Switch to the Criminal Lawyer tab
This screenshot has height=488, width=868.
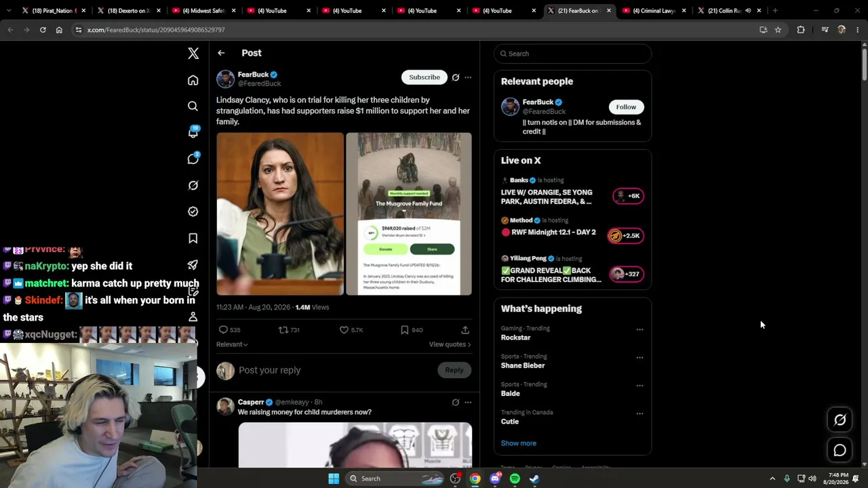tap(654, 11)
